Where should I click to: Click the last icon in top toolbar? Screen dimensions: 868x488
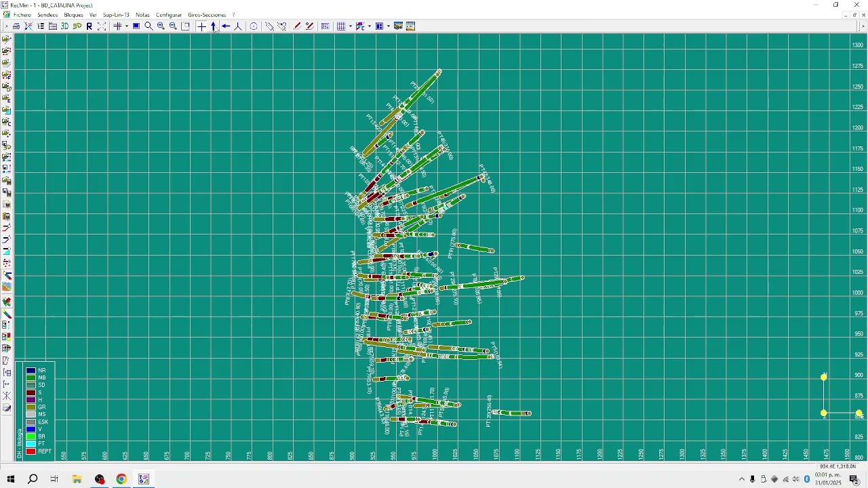(410, 26)
